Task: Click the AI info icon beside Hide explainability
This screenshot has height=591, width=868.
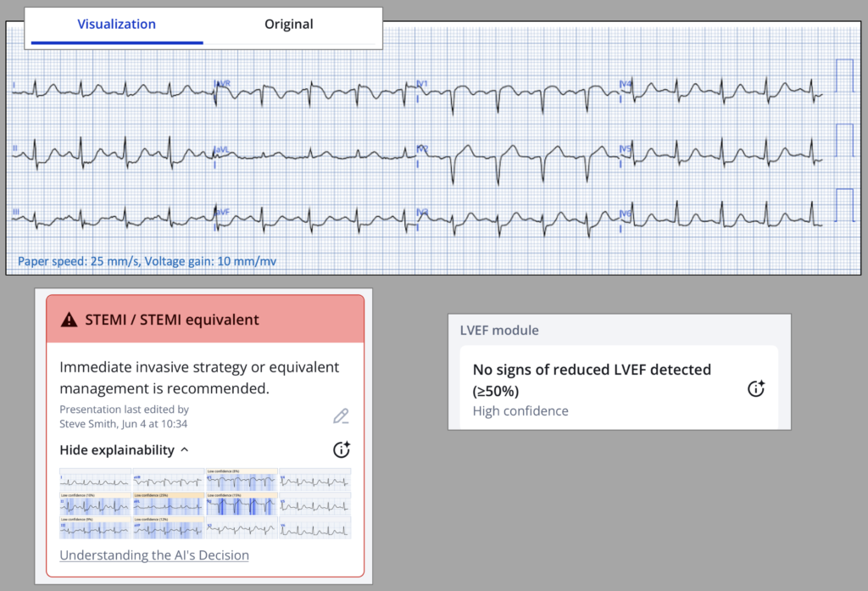Action: coord(341,450)
